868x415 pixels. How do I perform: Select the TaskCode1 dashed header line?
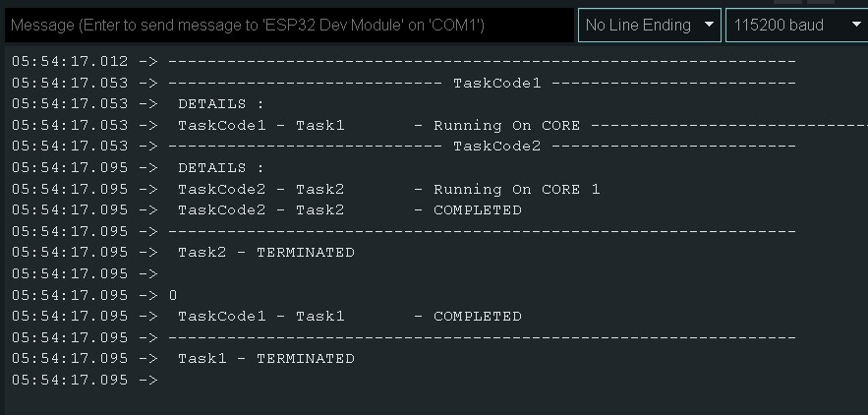click(496, 83)
